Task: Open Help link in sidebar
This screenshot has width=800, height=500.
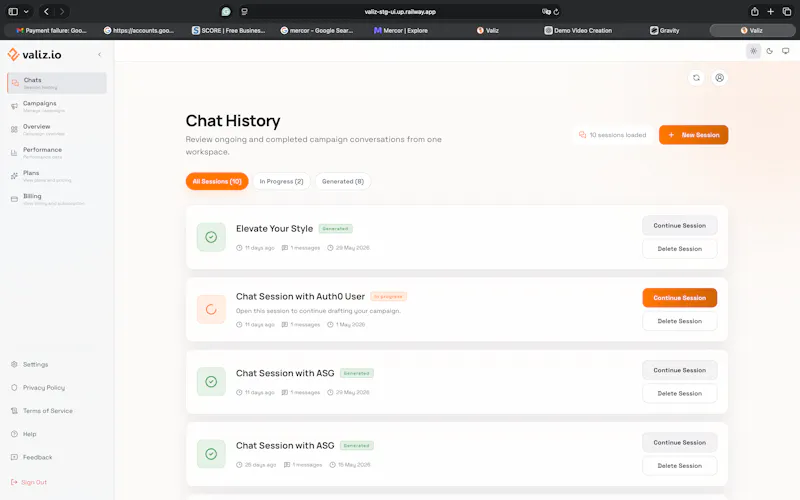Action: pos(30,434)
